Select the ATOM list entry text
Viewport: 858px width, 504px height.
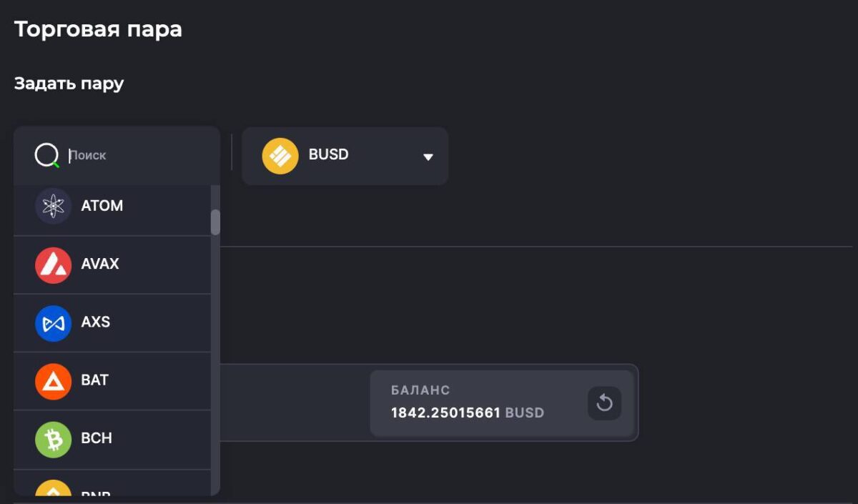coord(102,206)
